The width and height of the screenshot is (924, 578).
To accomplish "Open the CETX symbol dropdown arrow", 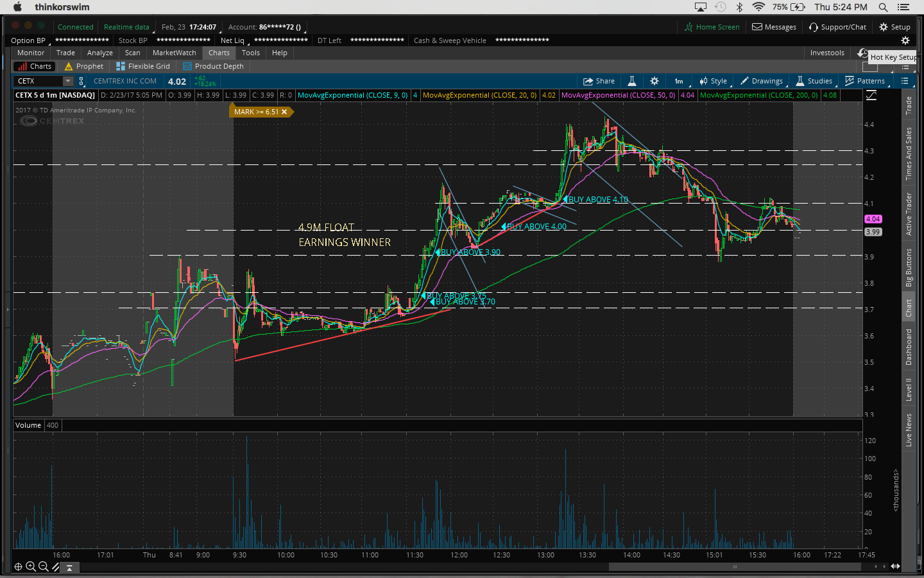I will click(68, 81).
